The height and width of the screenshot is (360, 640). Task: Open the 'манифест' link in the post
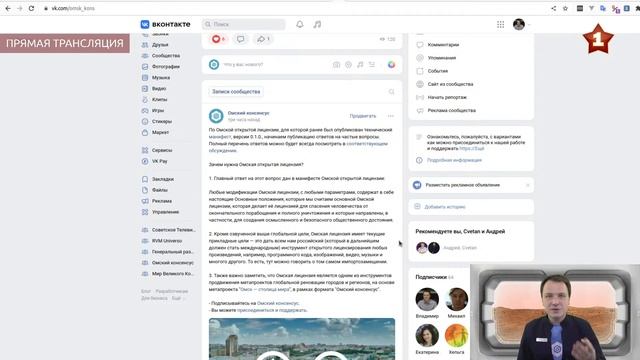(x=220, y=137)
